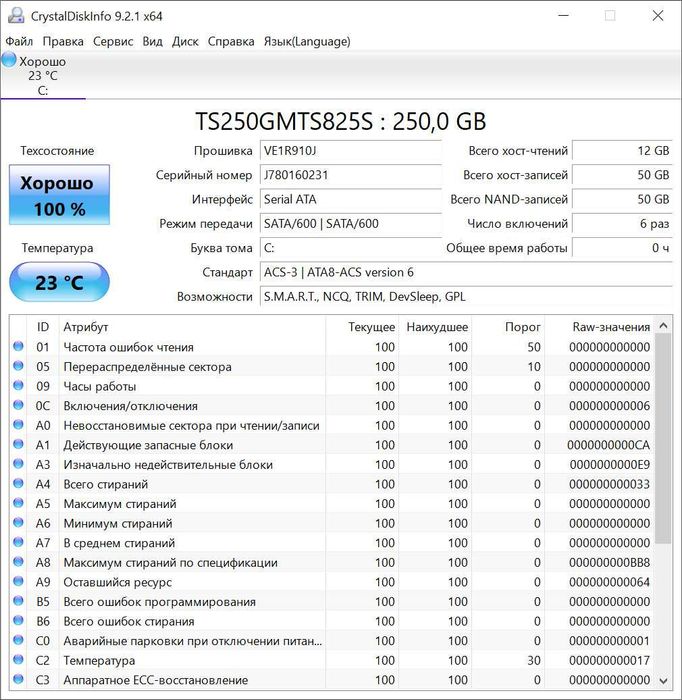Click the S.M.A.R.T., NCQ, TRIM features field
The height and width of the screenshot is (700, 682).
[466, 297]
